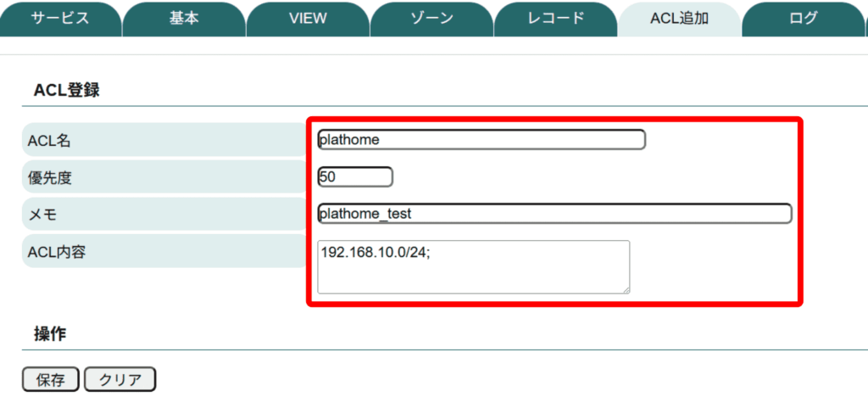
Task: Click inside the ACL内容 text area
Action: pyautogui.click(x=473, y=267)
